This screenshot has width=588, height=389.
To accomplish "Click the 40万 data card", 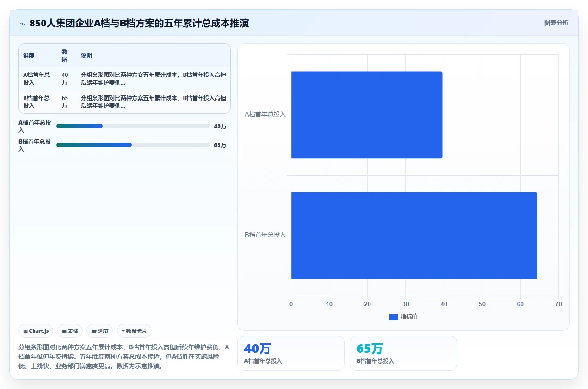I will pyautogui.click(x=291, y=353).
